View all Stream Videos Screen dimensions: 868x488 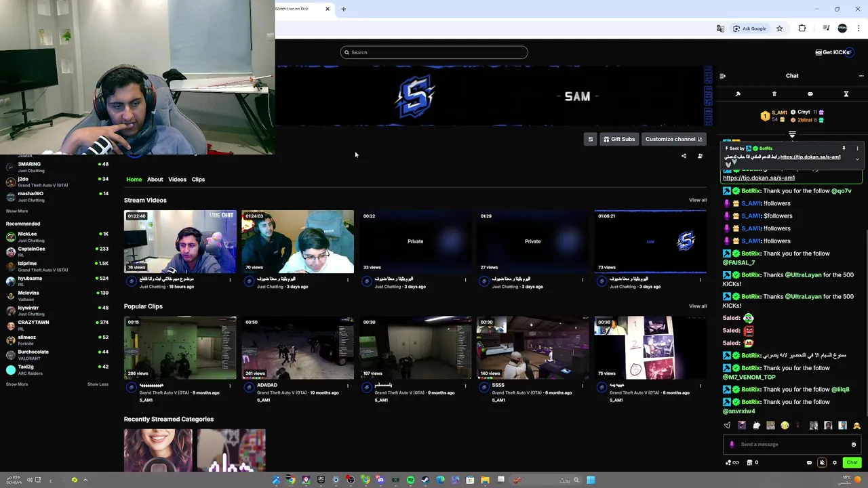point(697,200)
